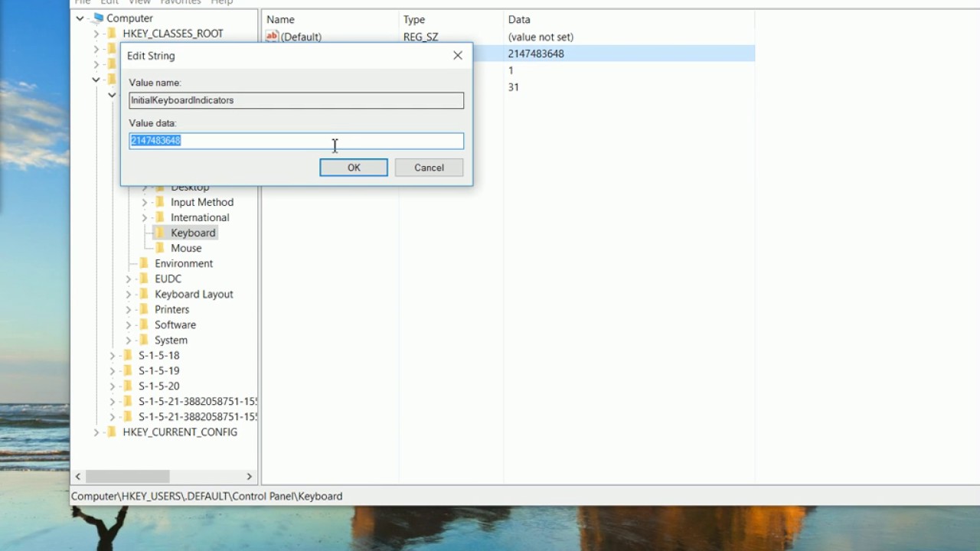The image size is (980, 551).
Task: Click the (Default) string value icon
Action: pos(272,37)
